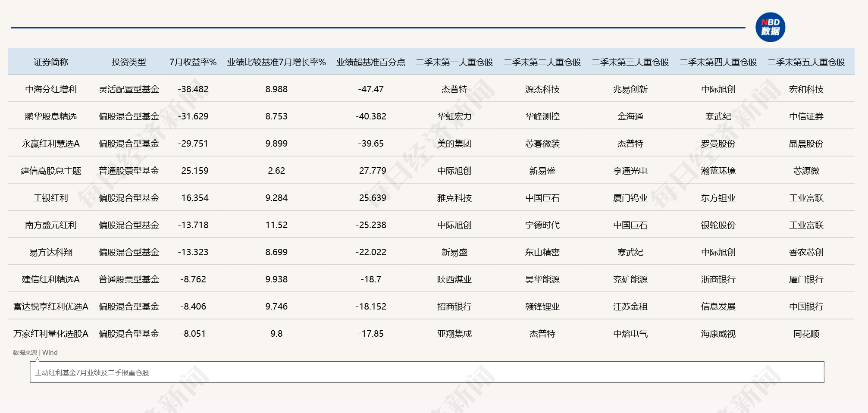Click excess value -17.85
Screen dimensions: 868x413
(371, 334)
